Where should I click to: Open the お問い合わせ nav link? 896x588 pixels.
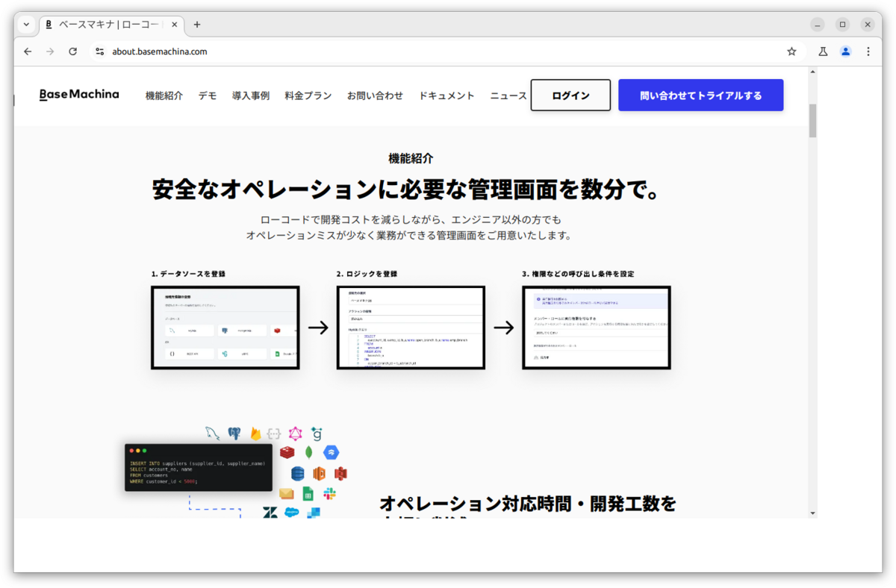[x=375, y=96]
